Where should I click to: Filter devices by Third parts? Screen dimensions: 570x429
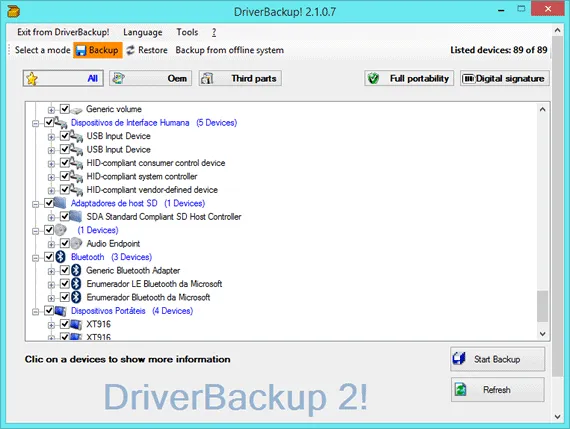tap(240, 78)
